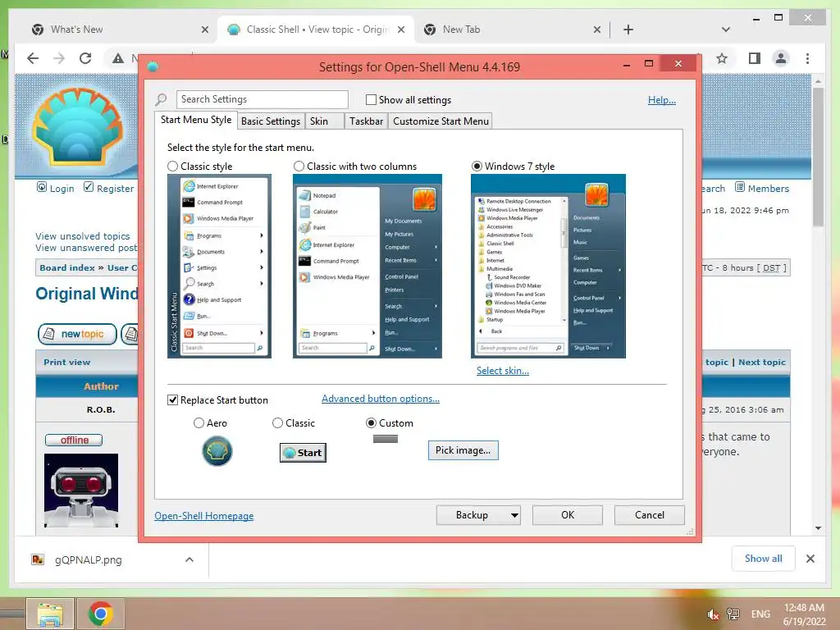
Task: Click the Windows 7 style preview thumbnail
Action: (548, 267)
